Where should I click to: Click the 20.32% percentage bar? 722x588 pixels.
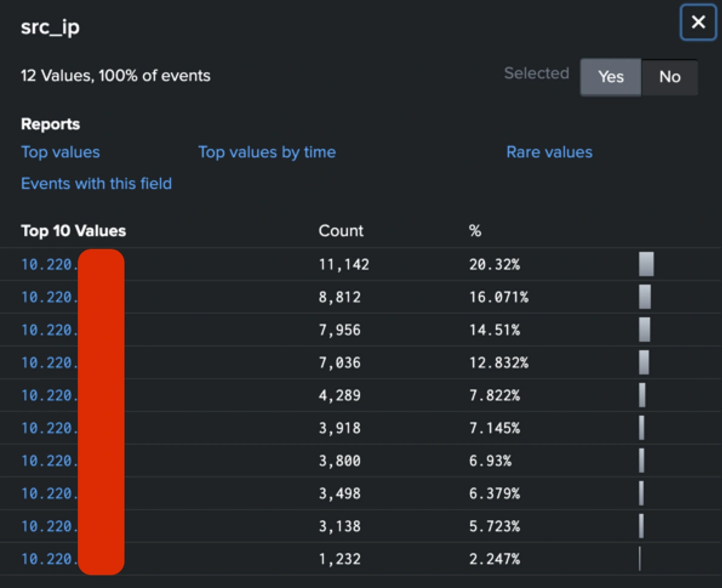(646, 264)
